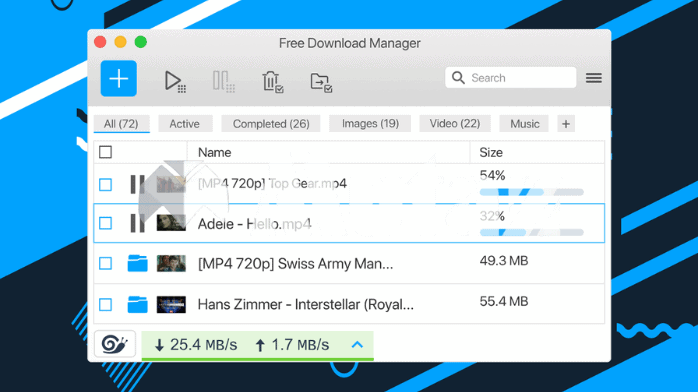Check the box for Adele - Hello.mp4
The image size is (698, 392).
pyautogui.click(x=106, y=223)
